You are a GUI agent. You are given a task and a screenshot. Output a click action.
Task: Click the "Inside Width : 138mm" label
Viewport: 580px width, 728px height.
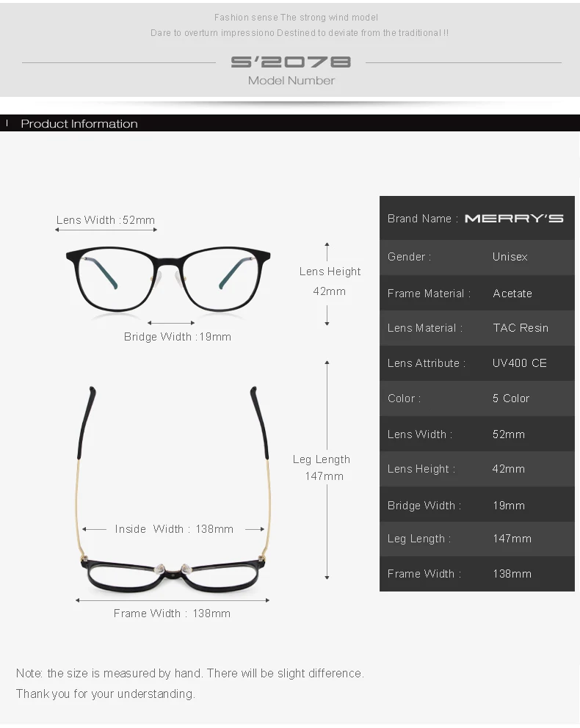tap(174, 529)
